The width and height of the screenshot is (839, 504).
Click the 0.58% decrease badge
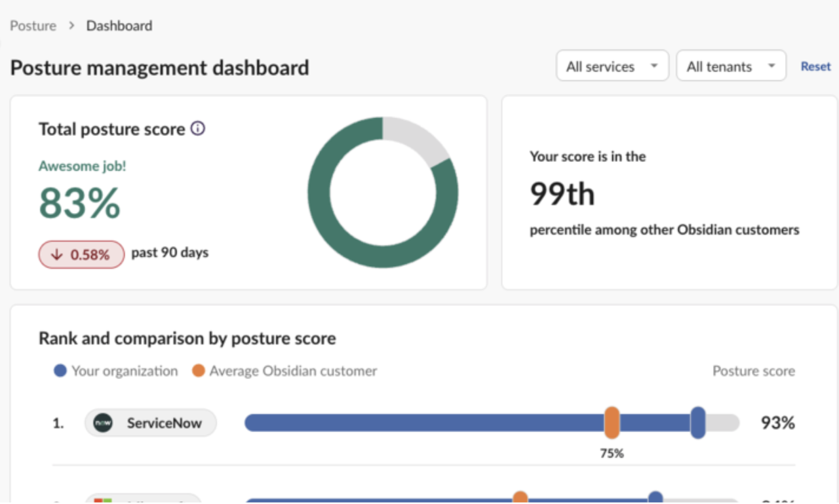pos(81,254)
